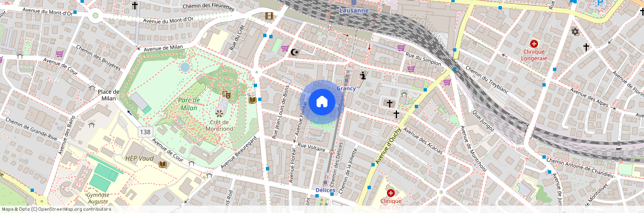The image size is (644, 213).
Task: Click the Clinique Bois-Cerf red cross icon
Action: click(390, 192)
